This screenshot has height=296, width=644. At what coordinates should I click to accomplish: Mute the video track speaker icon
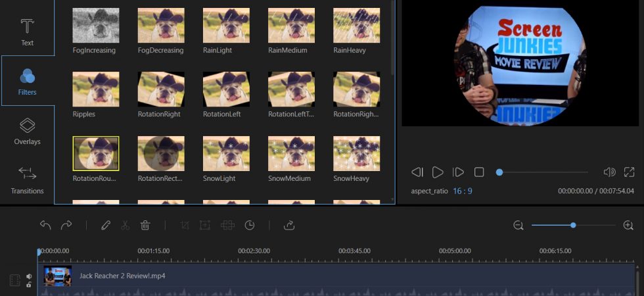tap(29, 276)
